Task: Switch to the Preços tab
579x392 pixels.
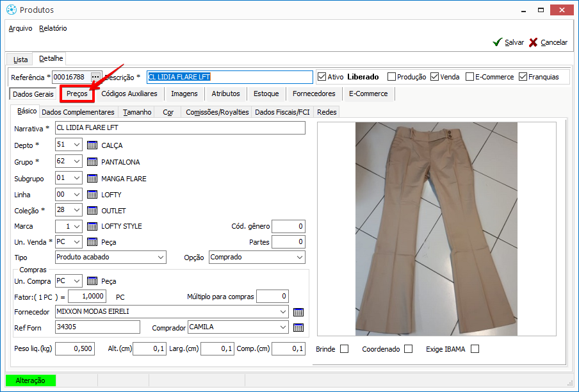Action: 77,94
